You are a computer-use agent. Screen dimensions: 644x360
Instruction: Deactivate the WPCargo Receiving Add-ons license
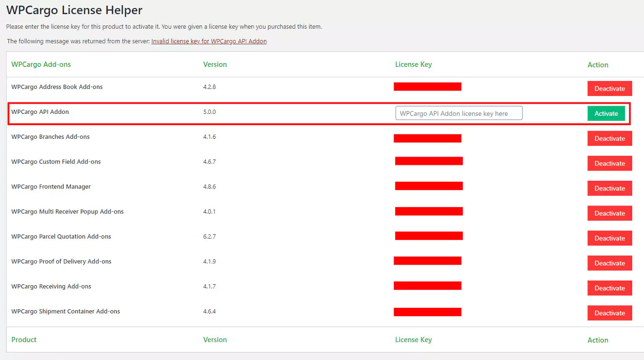609,288
